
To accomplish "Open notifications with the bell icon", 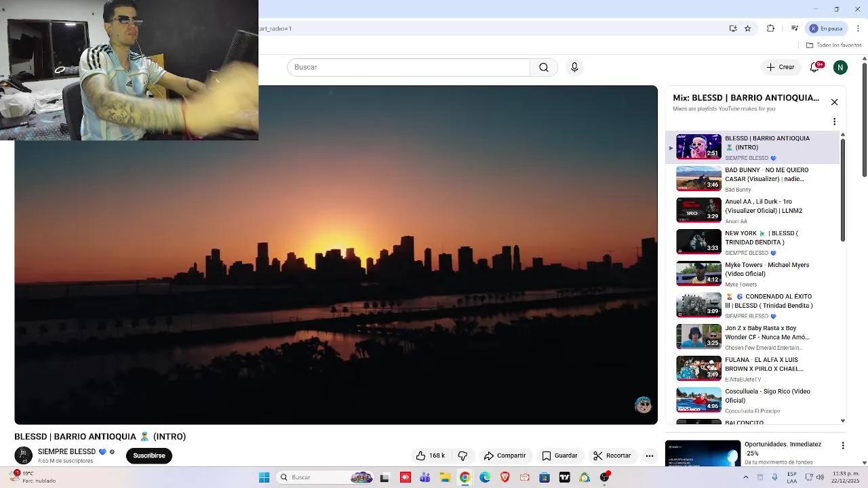I will point(814,67).
